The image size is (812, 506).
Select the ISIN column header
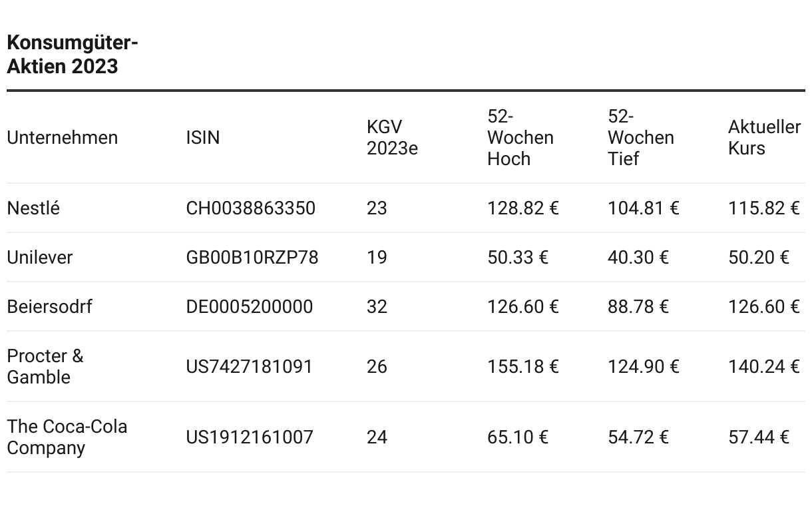pos(203,138)
